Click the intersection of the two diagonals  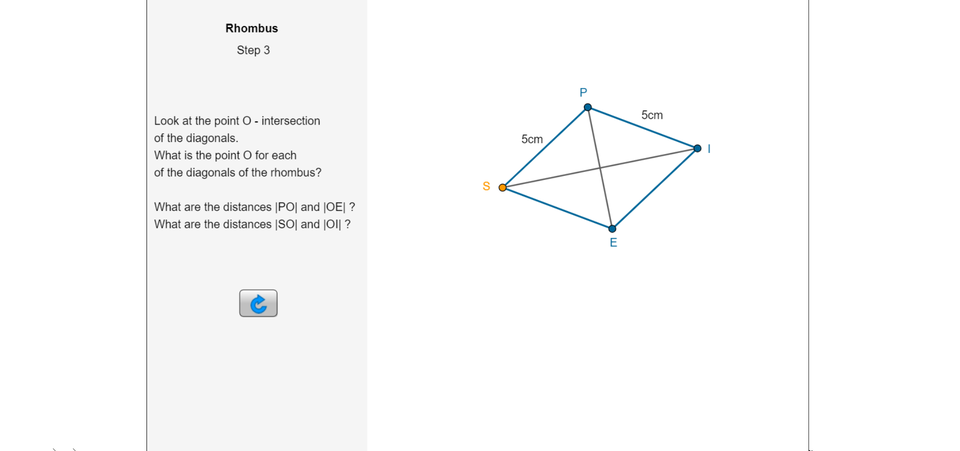pyautogui.click(x=600, y=168)
